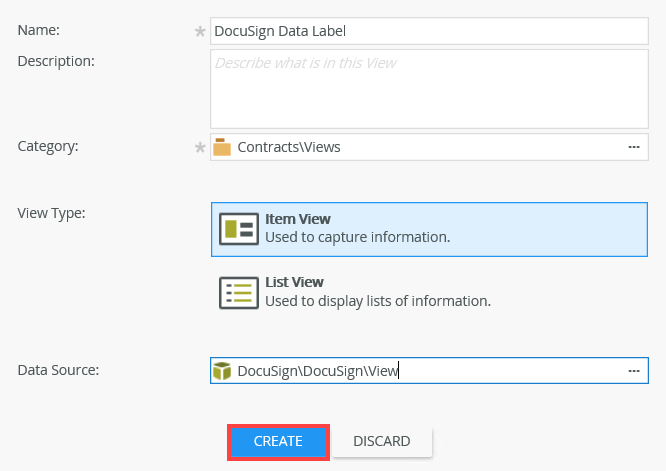The height and width of the screenshot is (471, 666).
Task: Pick "Used to display lists of information" description
Action: [x=377, y=300]
